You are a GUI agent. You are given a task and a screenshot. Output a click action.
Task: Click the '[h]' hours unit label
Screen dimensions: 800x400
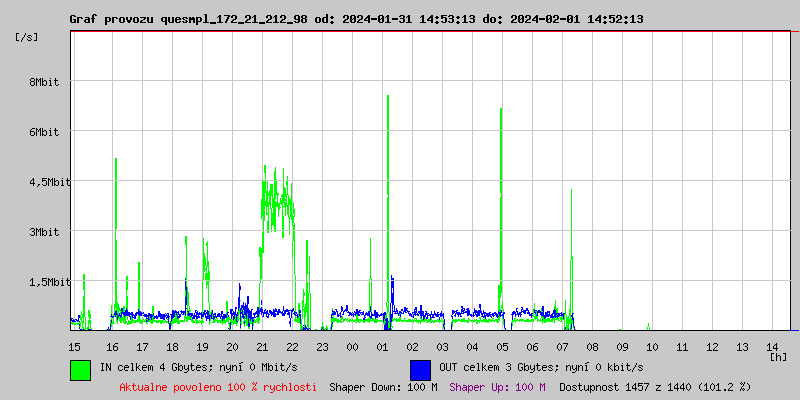click(x=778, y=356)
